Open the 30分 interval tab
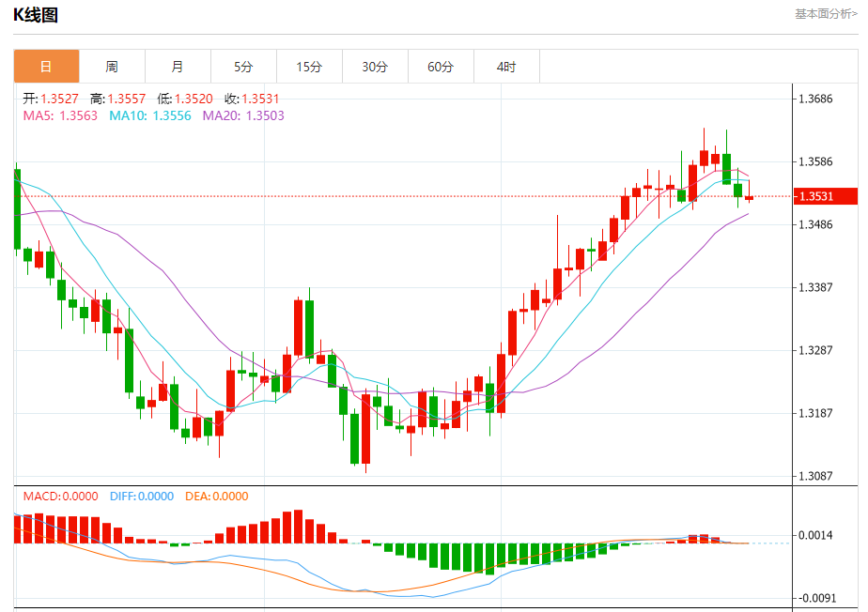 point(376,67)
